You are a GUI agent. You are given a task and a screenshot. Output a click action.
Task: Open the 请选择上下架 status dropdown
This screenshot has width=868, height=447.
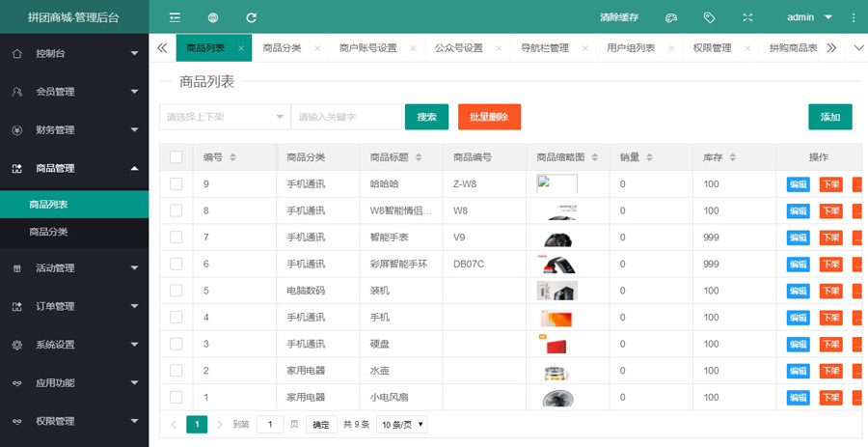[x=225, y=117]
